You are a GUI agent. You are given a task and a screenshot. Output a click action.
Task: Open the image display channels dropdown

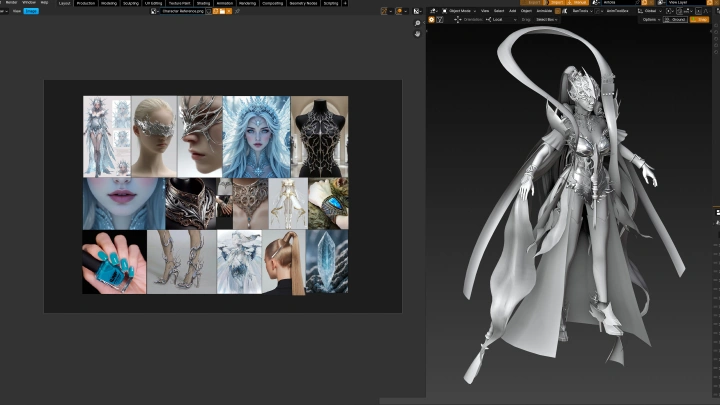pos(417,11)
